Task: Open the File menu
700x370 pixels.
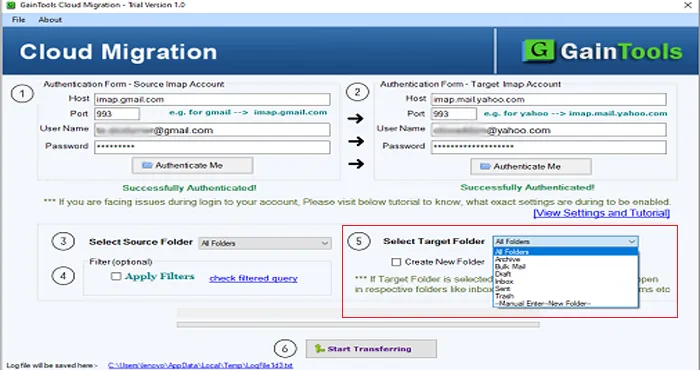Action: point(18,20)
